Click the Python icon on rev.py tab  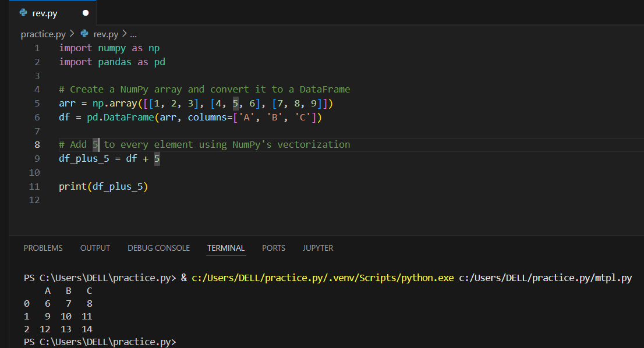coord(23,13)
